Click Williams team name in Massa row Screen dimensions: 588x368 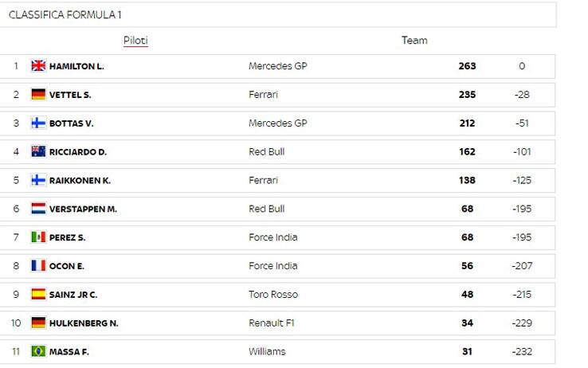click(x=267, y=351)
